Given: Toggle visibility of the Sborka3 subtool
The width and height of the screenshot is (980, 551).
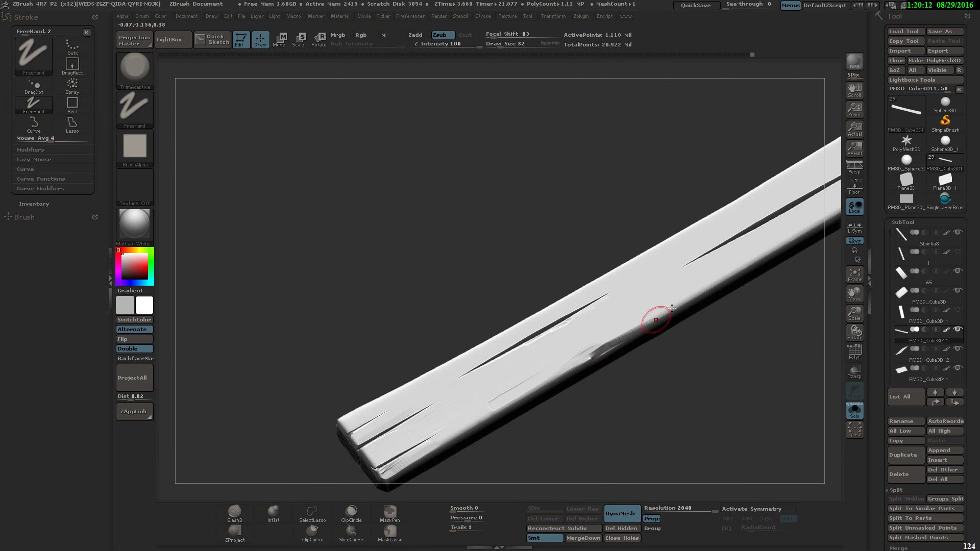Looking at the screenshot, I should (x=958, y=232).
